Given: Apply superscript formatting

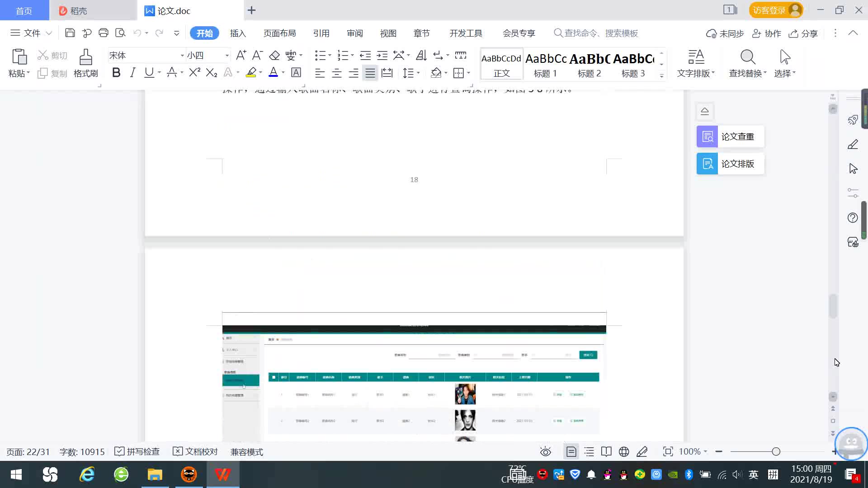Looking at the screenshot, I should click(x=195, y=72).
